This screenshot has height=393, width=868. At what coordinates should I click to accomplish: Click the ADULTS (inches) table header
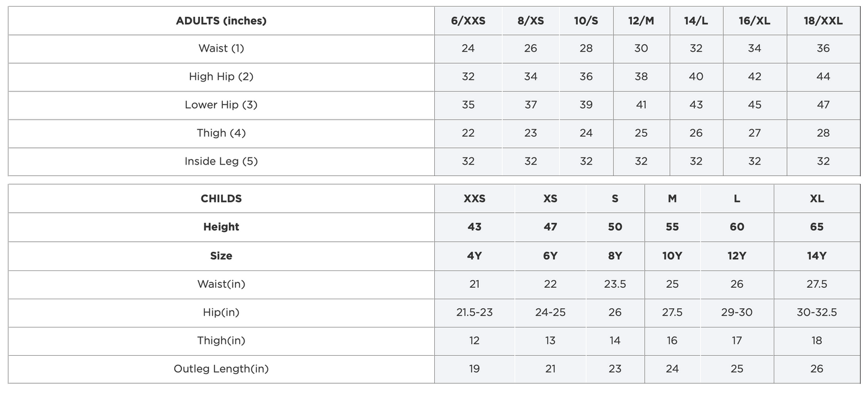pos(221,20)
